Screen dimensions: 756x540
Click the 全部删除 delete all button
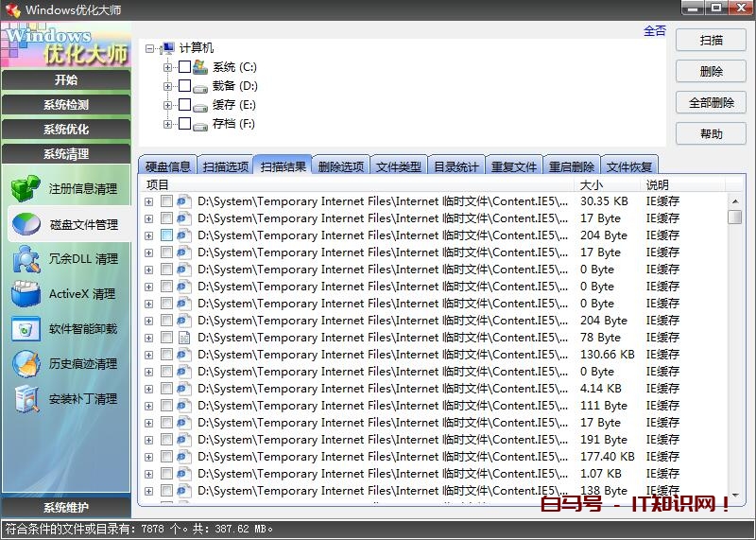712,103
